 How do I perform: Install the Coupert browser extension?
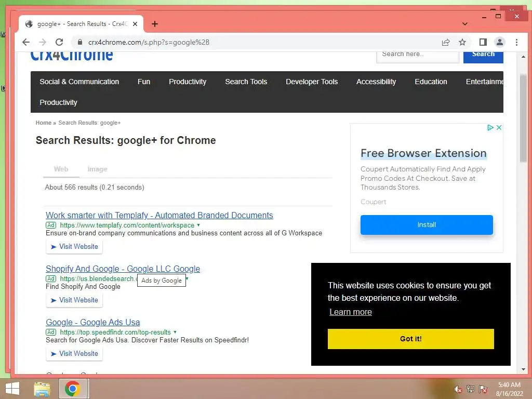[x=427, y=224]
